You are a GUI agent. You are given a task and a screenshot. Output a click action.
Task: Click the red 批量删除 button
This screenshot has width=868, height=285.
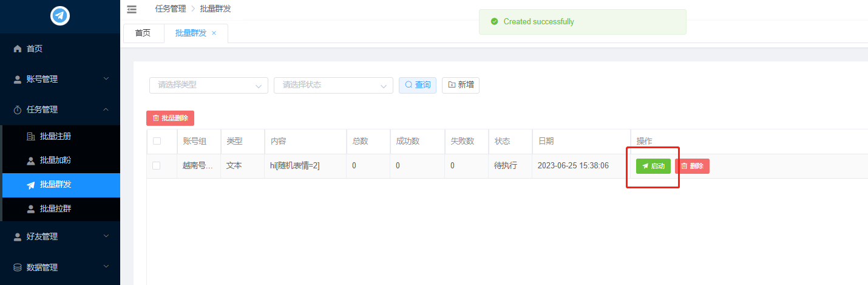[170, 118]
